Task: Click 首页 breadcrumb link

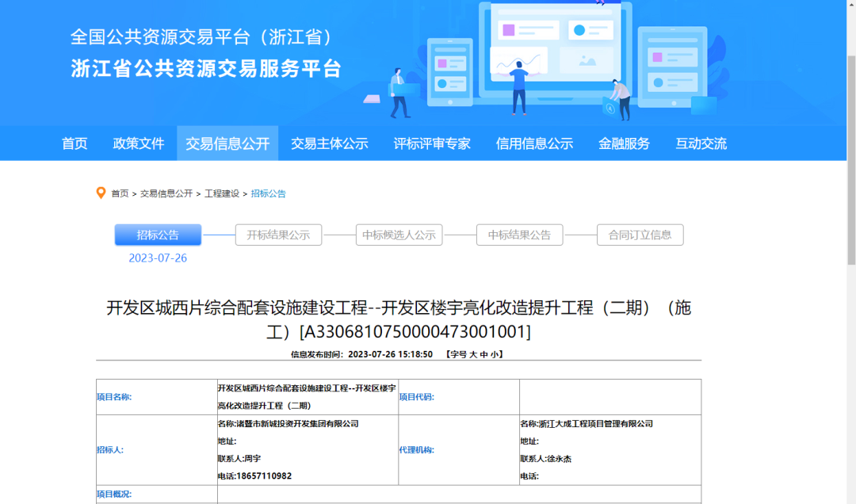Action: [120, 193]
